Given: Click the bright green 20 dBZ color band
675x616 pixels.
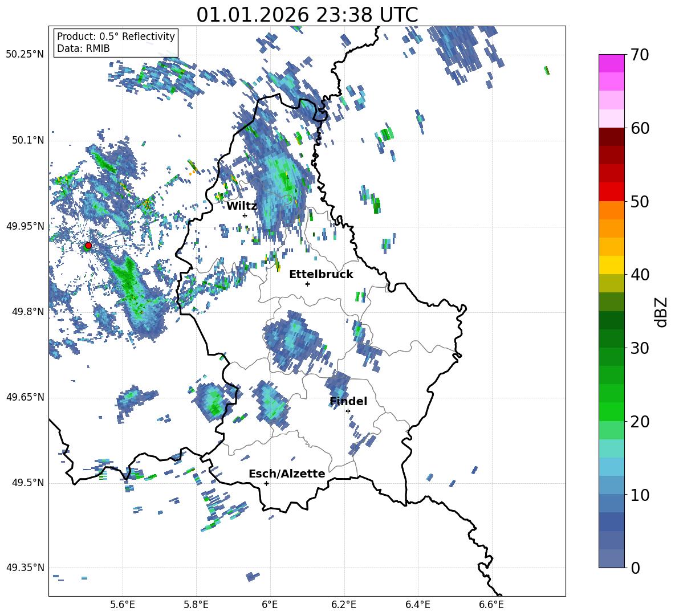Looking at the screenshot, I should tap(611, 411).
